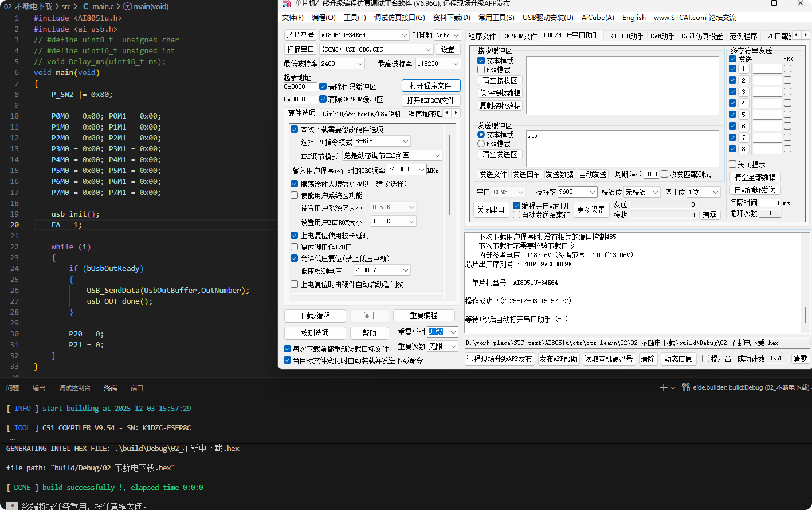Open the 资料下载(D) menu
The image size is (812, 510).
pyautogui.click(x=452, y=18)
